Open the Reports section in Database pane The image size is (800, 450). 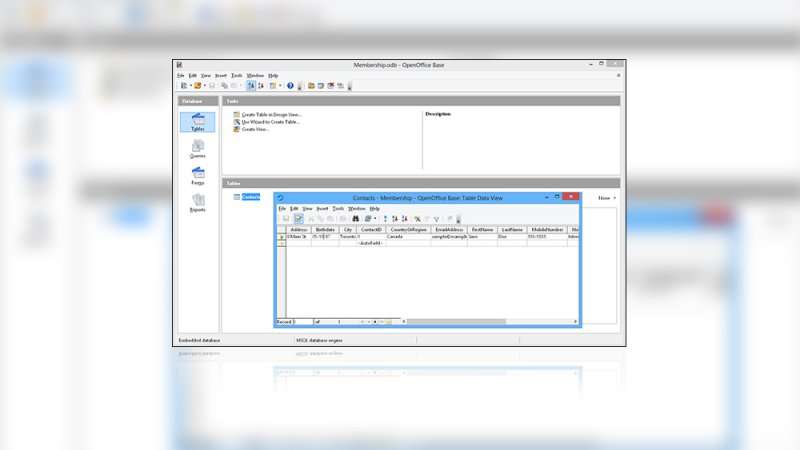click(x=197, y=203)
